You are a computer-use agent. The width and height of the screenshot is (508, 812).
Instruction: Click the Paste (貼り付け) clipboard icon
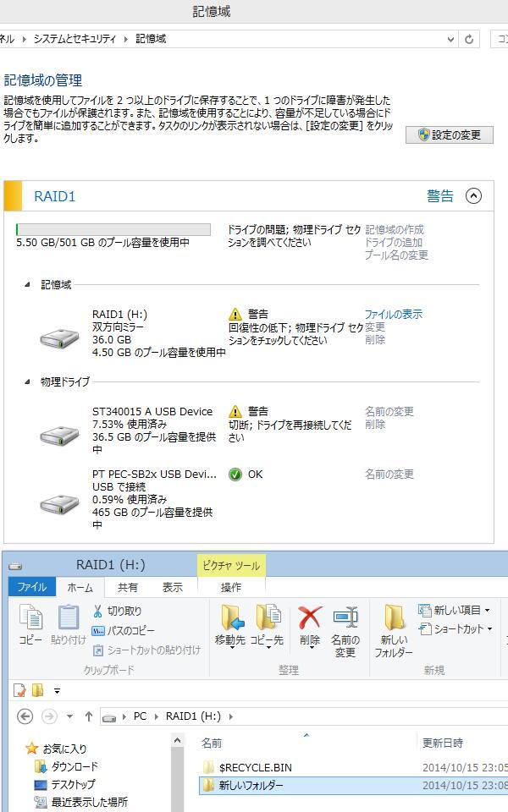pyautogui.click(x=68, y=618)
